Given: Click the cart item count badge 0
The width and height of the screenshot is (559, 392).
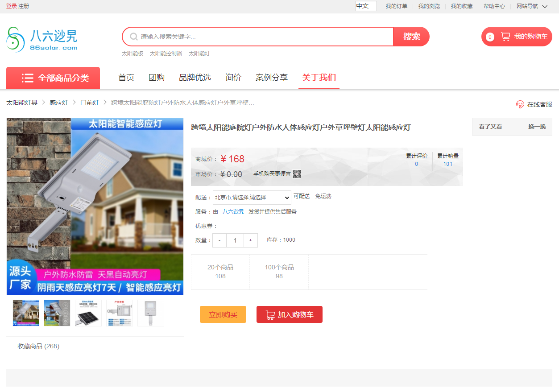Looking at the screenshot, I should (489, 37).
